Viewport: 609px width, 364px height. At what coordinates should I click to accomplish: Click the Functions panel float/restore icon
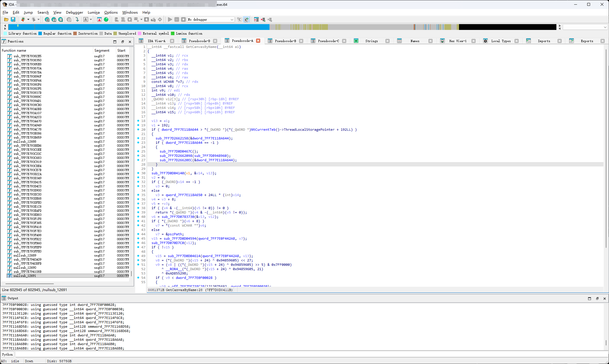pos(122,42)
